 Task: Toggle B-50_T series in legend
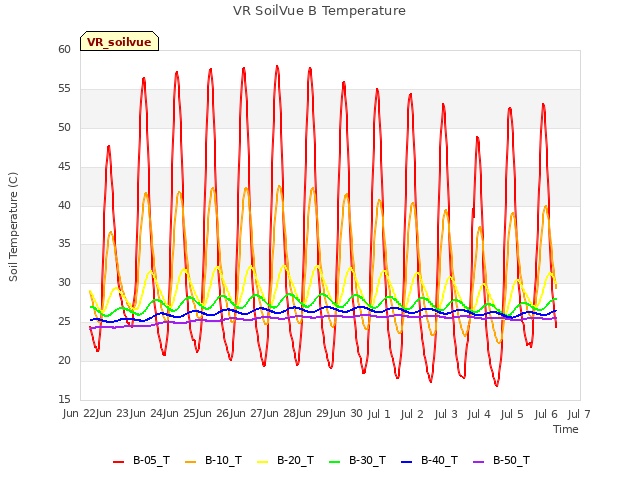coord(501,460)
